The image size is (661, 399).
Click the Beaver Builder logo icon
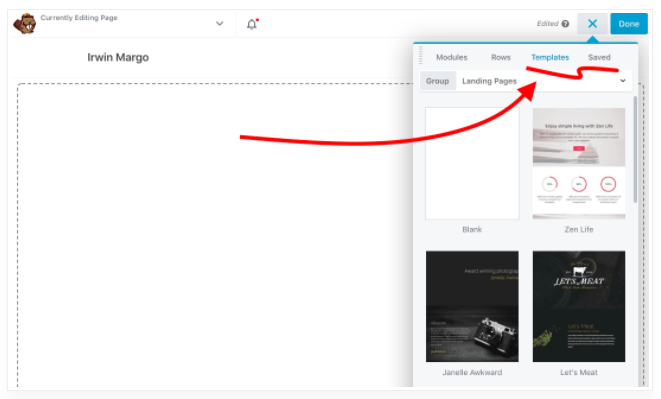point(24,24)
